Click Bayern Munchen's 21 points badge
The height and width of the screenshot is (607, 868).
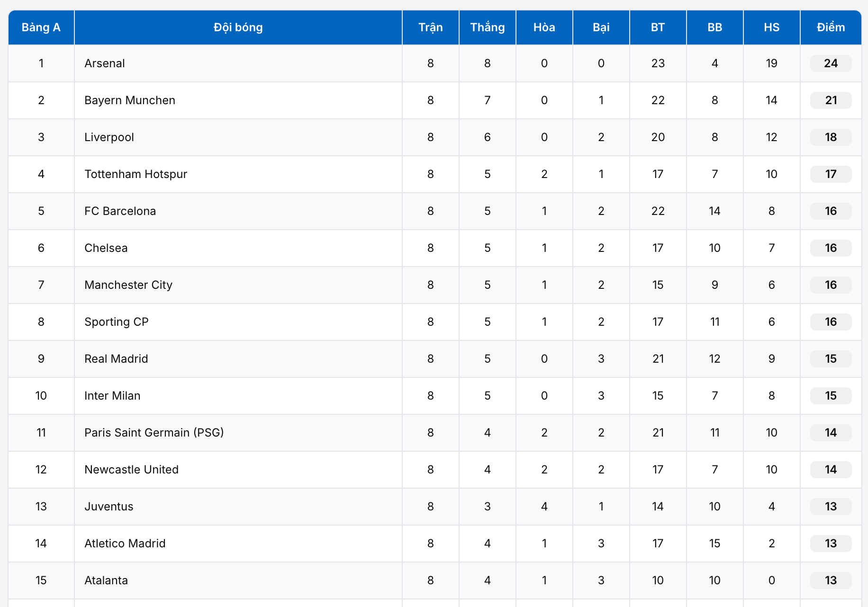[831, 100]
